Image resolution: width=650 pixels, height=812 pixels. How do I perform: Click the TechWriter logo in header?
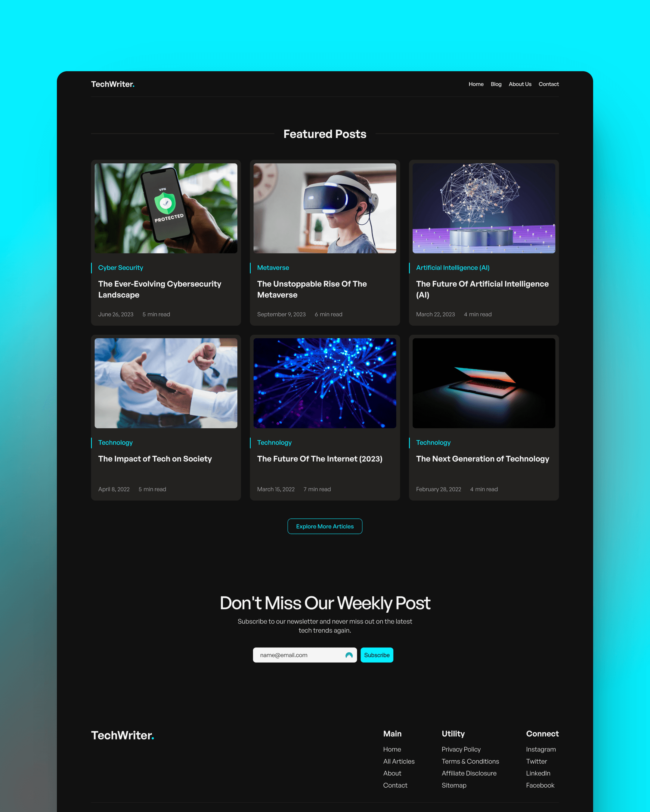click(x=113, y=84)
